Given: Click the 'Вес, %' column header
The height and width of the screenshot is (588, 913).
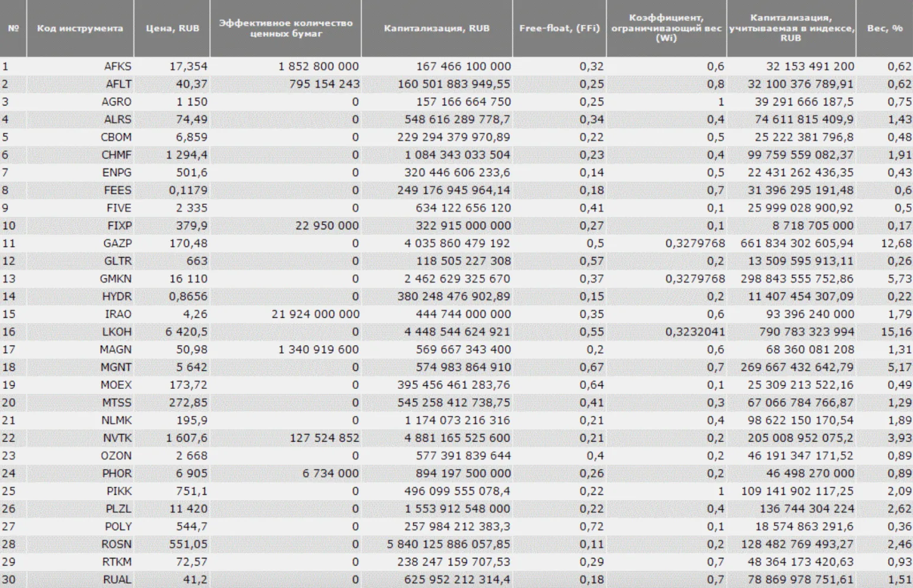Looking at the screenshot, I should coord(885,28).
